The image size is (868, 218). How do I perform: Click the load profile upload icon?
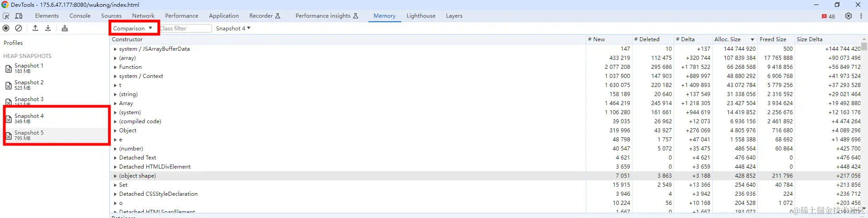[35, 28]
